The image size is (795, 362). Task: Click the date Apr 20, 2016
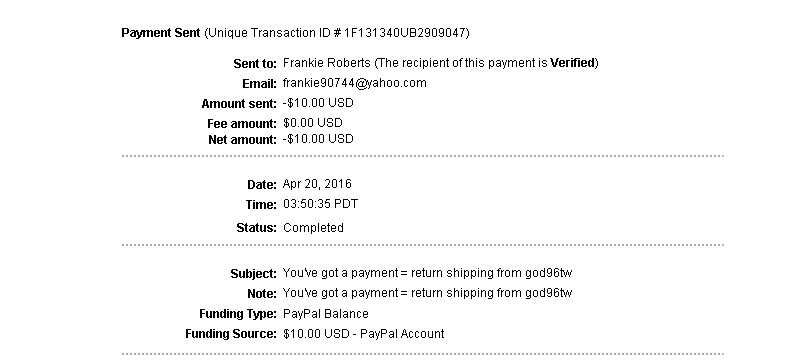tap(317, 184)
